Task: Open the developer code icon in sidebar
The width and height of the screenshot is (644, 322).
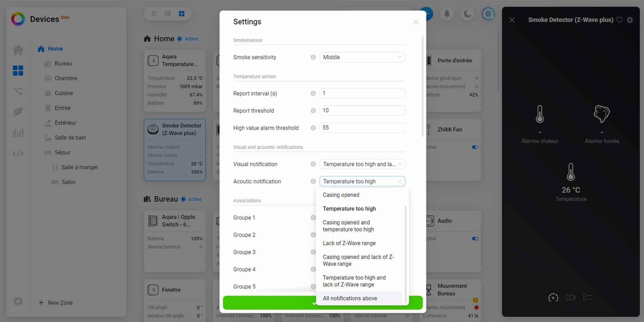Action: pyautogui.click(x=18, y=153)
